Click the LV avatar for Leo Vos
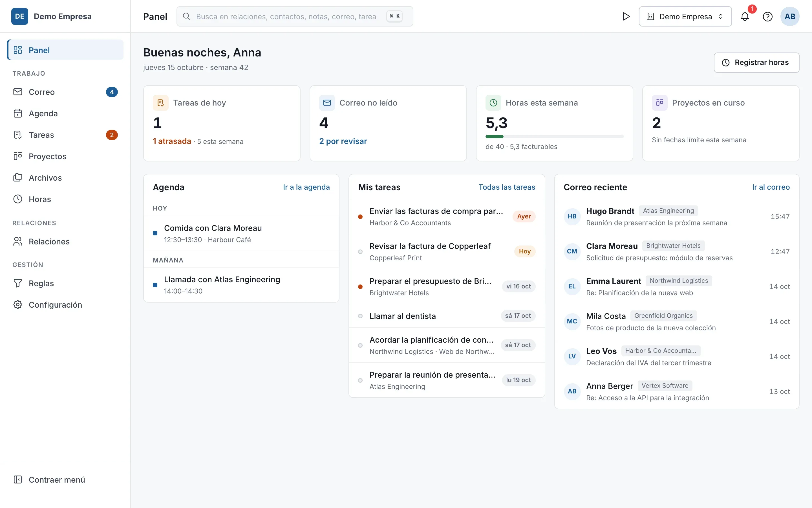This screenshot has height=508, width=812. tap(572, 356)
